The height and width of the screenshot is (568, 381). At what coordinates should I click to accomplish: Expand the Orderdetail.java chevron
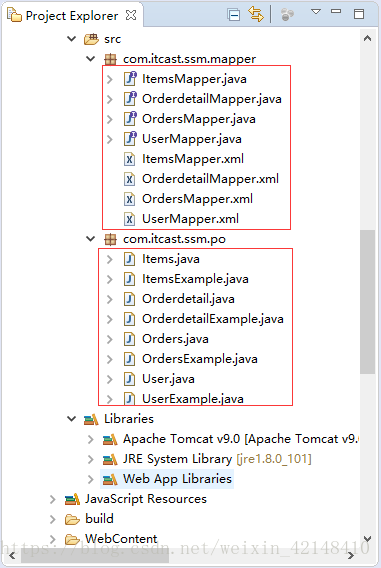pos(110,299)
